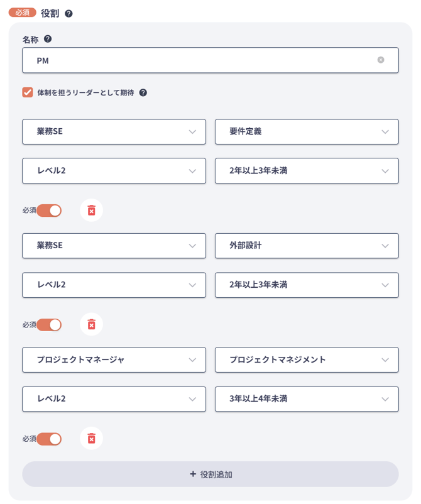Open first 業務SE job type dropdown

point(114,132)
